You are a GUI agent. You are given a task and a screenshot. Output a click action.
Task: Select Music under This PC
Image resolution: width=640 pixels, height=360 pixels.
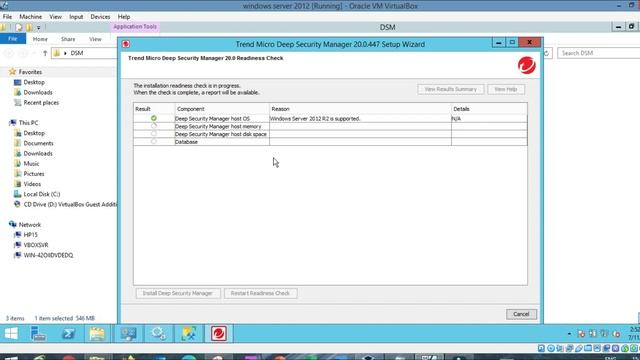click(x=31, y=164)
